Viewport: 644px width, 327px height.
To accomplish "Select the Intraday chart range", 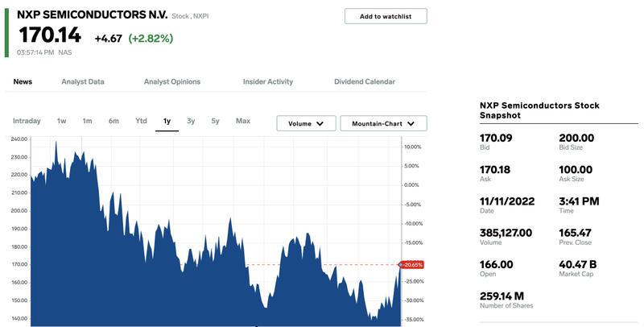I will point(27,121).
